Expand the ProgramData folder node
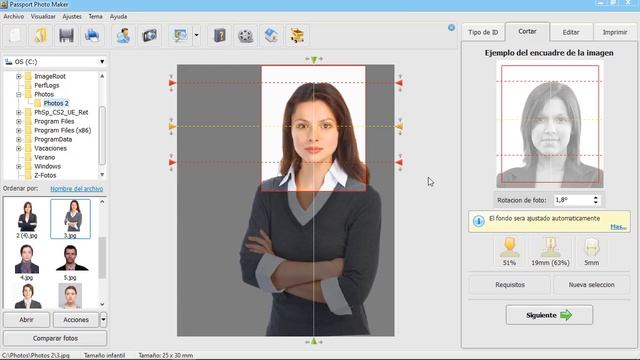The width and height of the screenshot is (640, 360). point(18,139)
